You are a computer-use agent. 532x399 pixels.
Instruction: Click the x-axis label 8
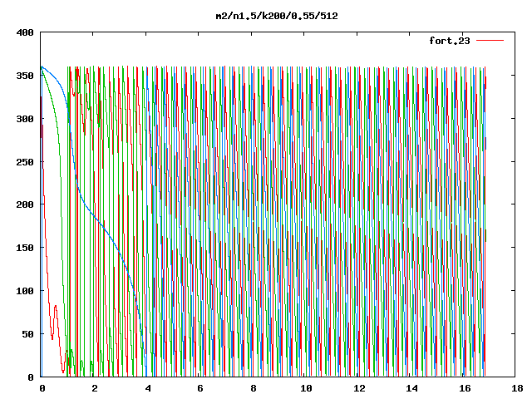click(x=253, y=388)
